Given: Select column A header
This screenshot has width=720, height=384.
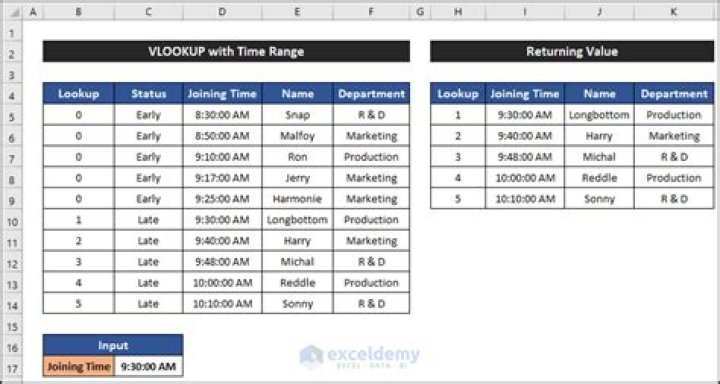Looking at the screenshot, I should coord(33,12).
